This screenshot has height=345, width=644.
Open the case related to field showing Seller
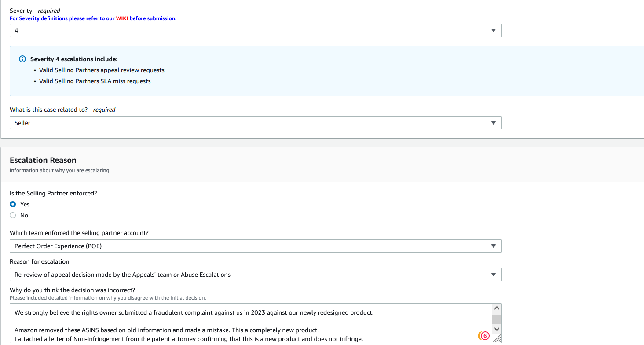256,123
